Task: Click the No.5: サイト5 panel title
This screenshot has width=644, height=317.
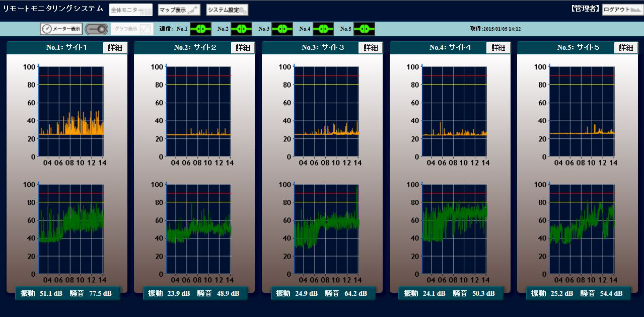Action: [578, 48]
